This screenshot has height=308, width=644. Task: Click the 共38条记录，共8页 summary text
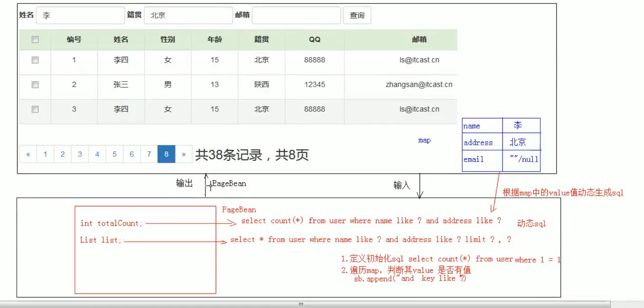pyautogui.click(x=252, y=155)
